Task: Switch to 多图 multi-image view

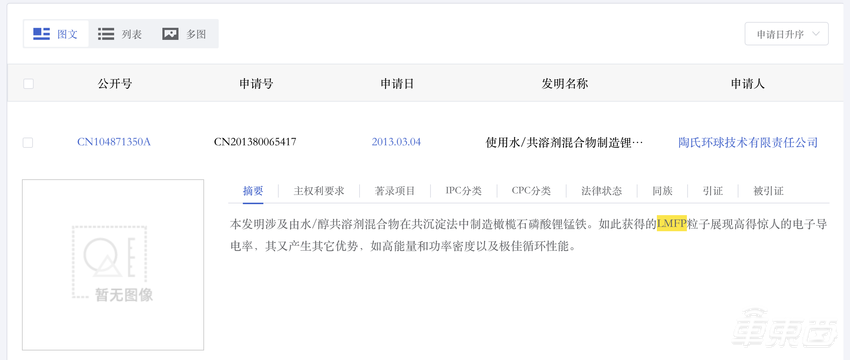Action: (x=184, y=34)
